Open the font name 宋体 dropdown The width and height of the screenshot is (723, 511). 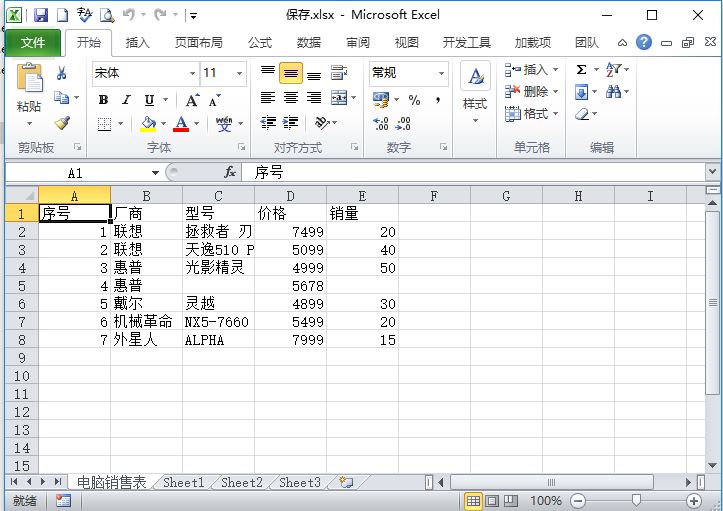point(192,73)
